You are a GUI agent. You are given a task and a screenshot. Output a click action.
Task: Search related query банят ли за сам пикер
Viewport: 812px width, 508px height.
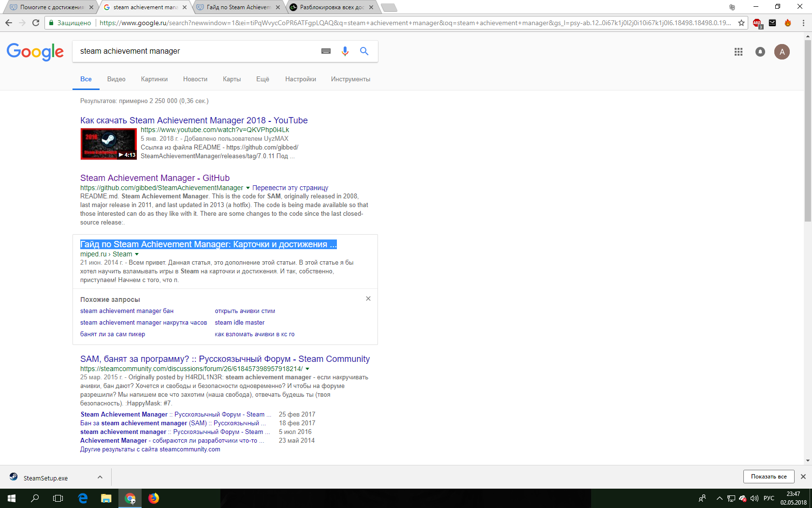[x=113, y=334]
